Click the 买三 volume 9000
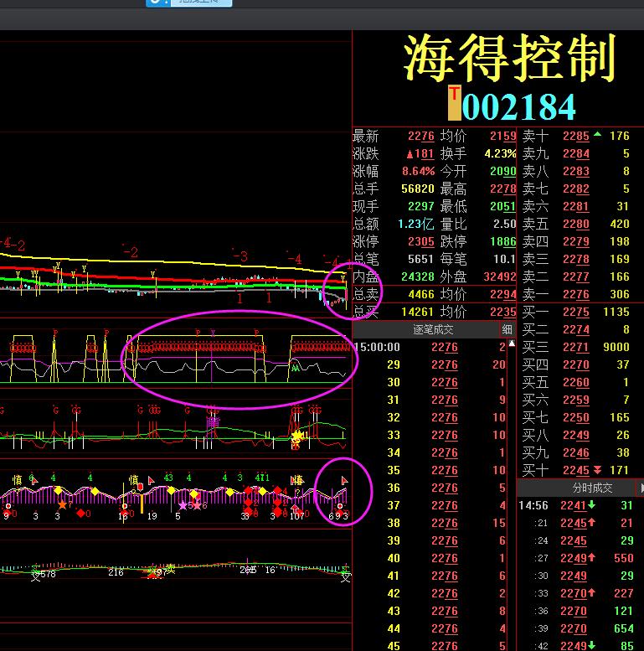Screen dimensions: 644x651 click(616, 347)
